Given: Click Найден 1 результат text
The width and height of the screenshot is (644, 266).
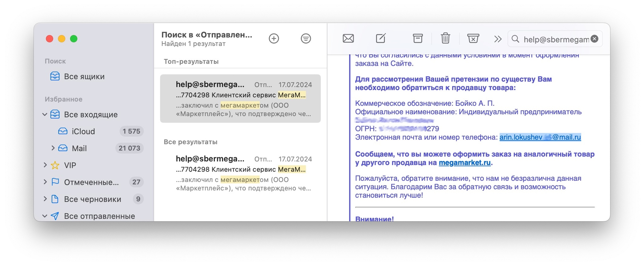Looking at the screenshot, I should point(193,44).
